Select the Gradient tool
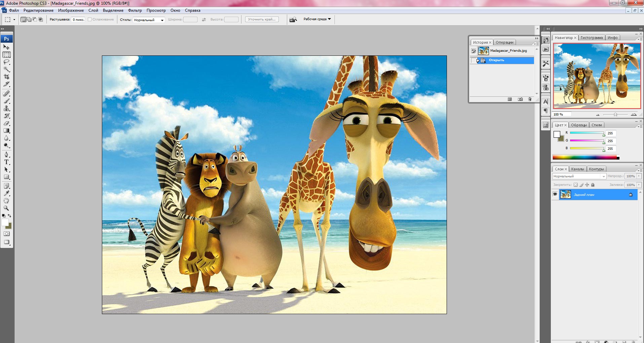 6,130
